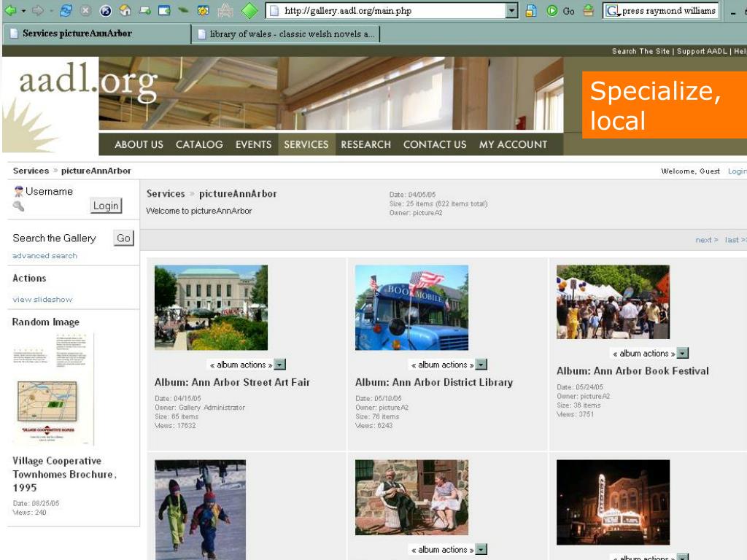Image resolution: width=747 pixels, height=560 pixels.
Task: Click the view slideshow link
Action: [x=42, y=300]
